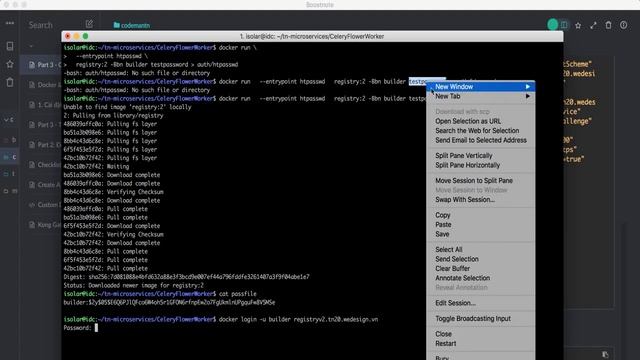
Task: Choose Select All in the context menu
Action: click(x=449, y=249)
